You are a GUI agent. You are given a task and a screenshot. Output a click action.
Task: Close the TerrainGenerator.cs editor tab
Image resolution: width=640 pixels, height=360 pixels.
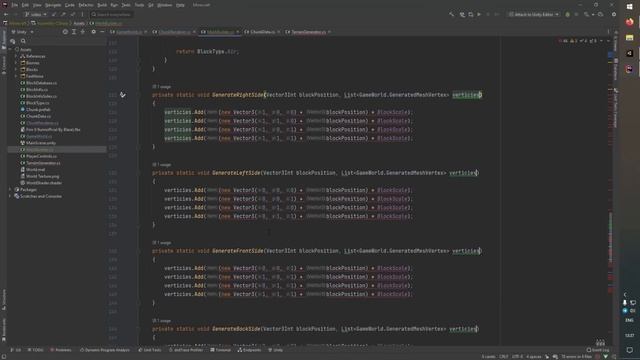[329, 32]
